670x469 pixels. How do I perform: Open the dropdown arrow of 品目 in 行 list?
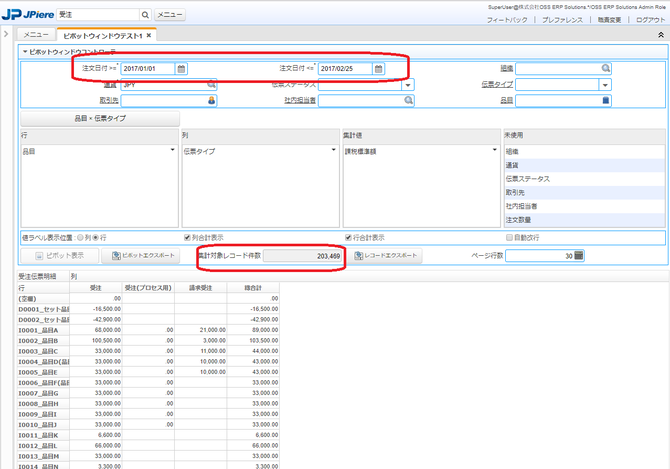click(x=173, y=149)
